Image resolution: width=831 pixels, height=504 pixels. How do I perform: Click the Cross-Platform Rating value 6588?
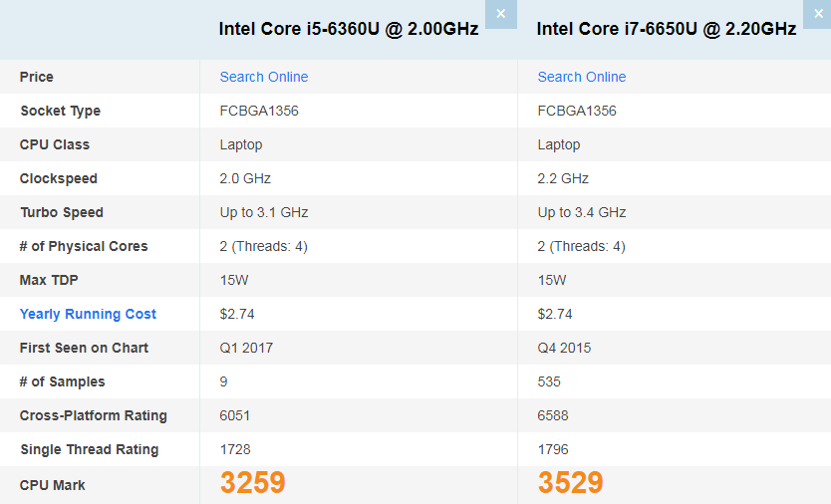[554, 415]
